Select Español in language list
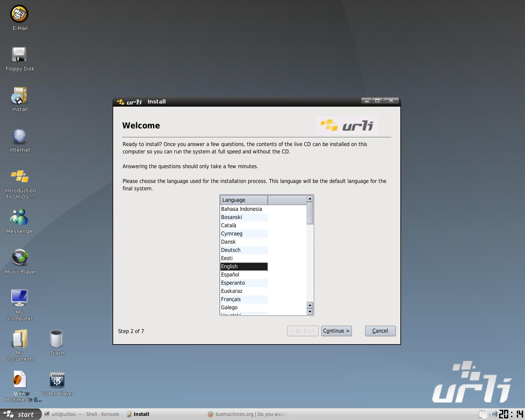 (x=244, y=275)
